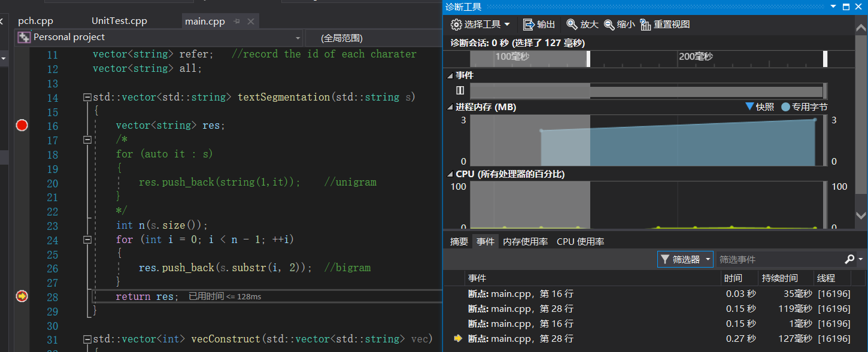
Task: Click the pause icon in the 事件 track
Action: 460,90
